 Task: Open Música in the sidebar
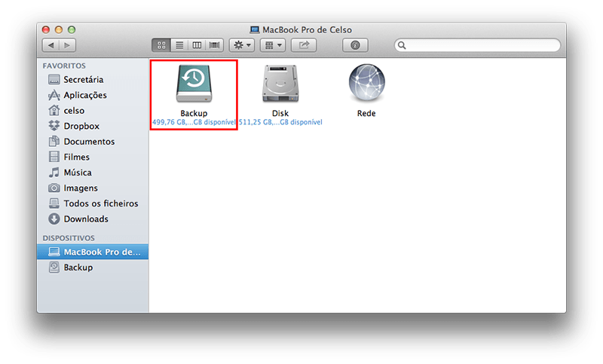93,173
